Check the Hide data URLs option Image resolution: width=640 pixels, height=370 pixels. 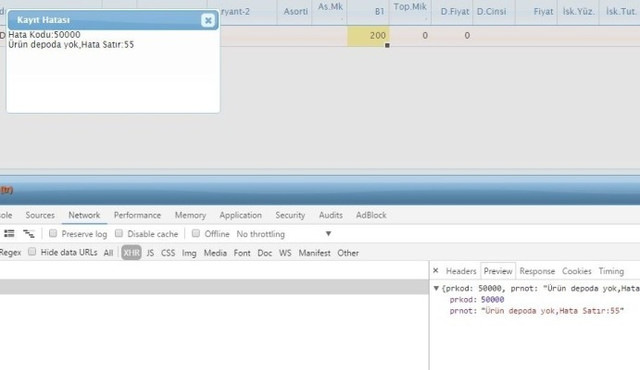click(32, 252)
